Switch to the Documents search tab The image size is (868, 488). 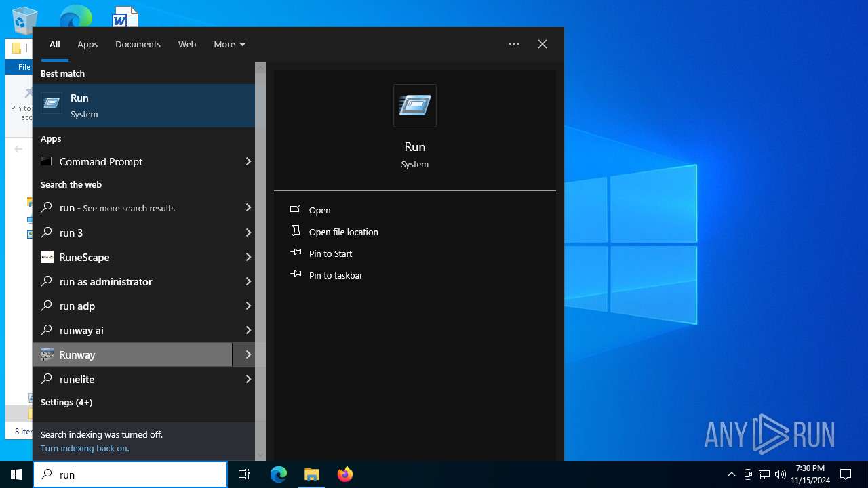pos(138,44)
